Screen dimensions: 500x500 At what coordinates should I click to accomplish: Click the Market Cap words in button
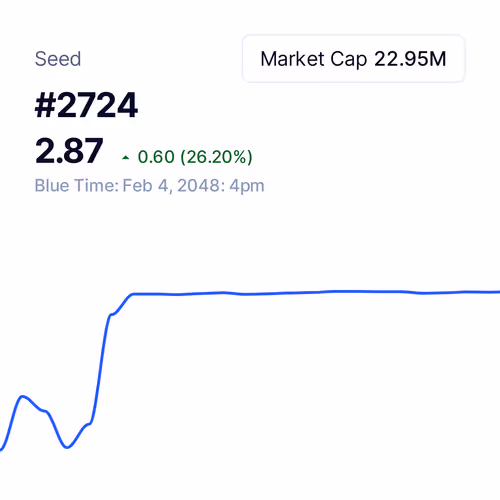tap(314, 59)
